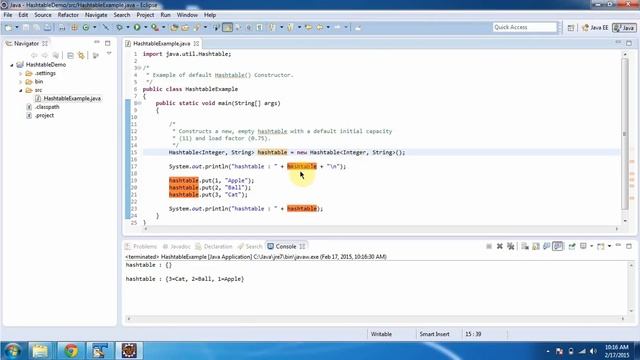Image resolution: width=640 pixels, height=360 pixels.
Task: Click the Open Type folder icon
Action: 174,27
